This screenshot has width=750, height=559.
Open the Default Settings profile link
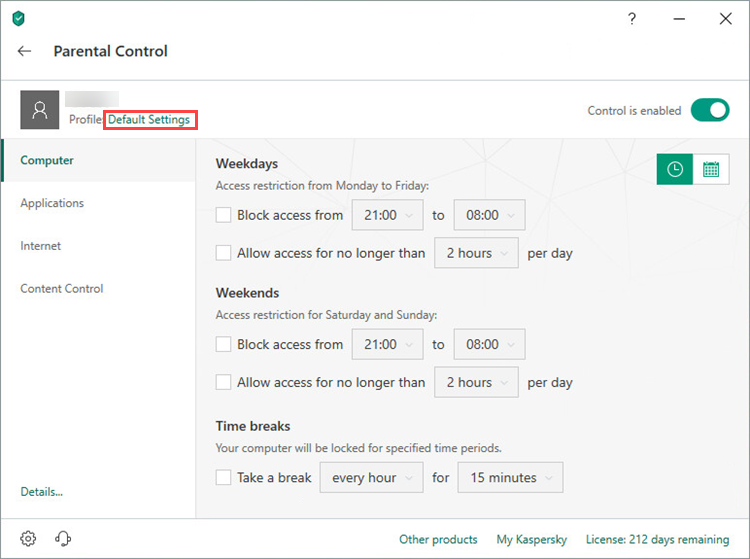(x=149, y=120)
